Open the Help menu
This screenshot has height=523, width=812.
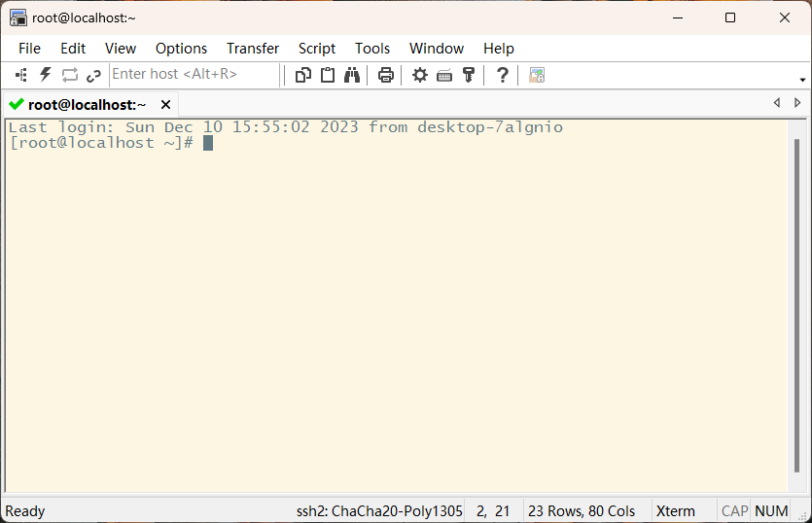coord(499,49)
